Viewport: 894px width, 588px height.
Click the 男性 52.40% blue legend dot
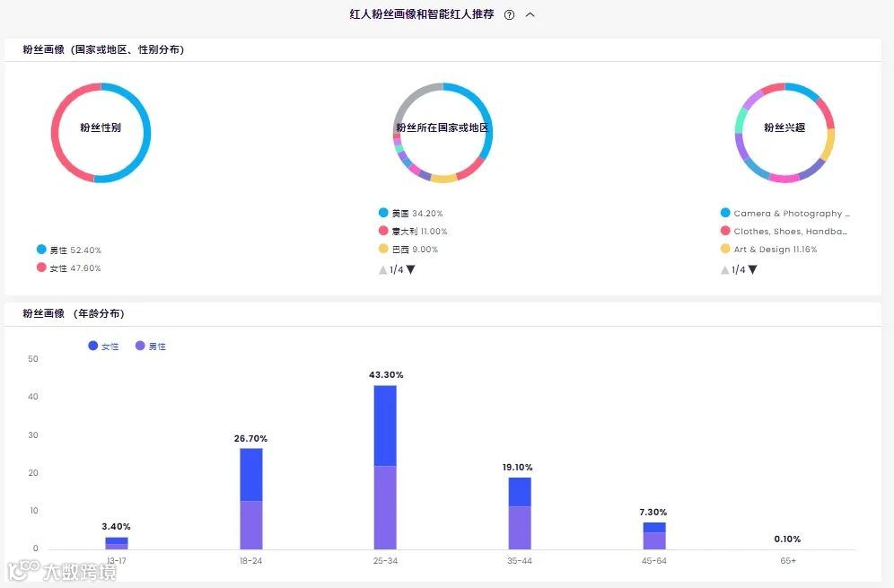coord(41,250)
